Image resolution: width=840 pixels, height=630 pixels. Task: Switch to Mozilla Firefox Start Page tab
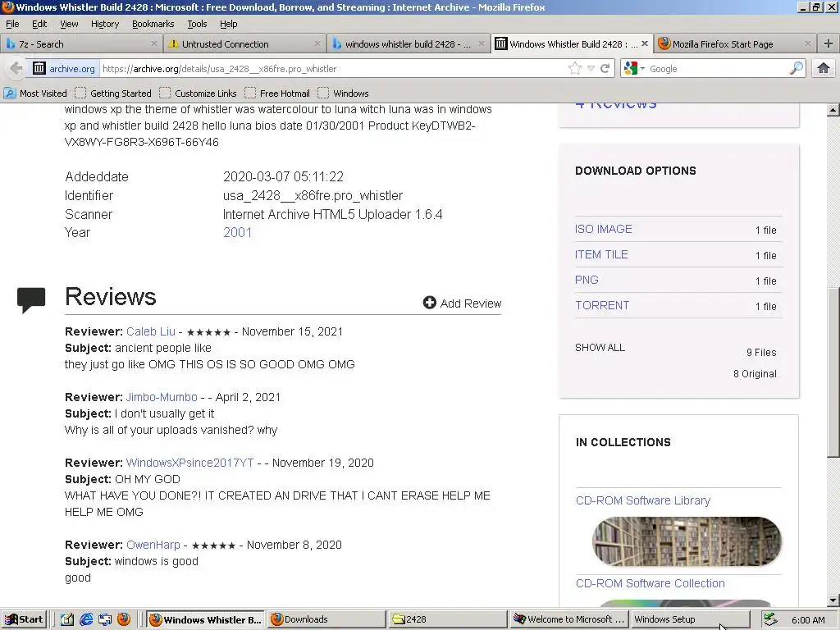(x=734, y=44)
